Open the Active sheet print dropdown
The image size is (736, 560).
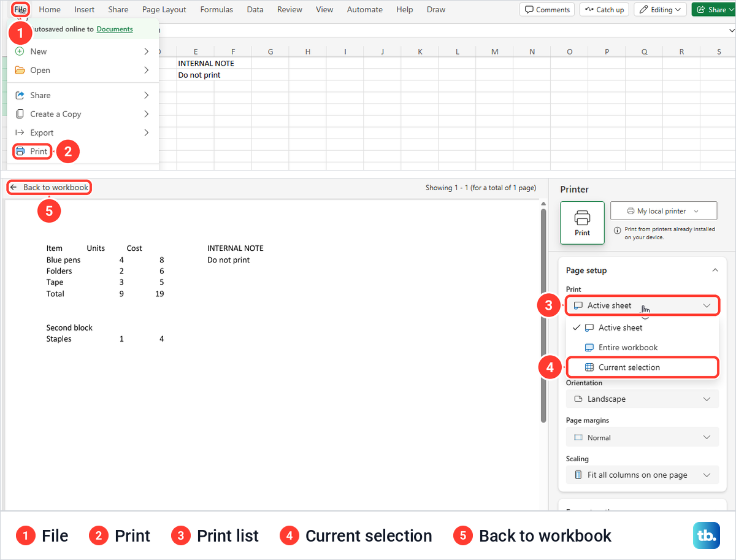(642, 305)
